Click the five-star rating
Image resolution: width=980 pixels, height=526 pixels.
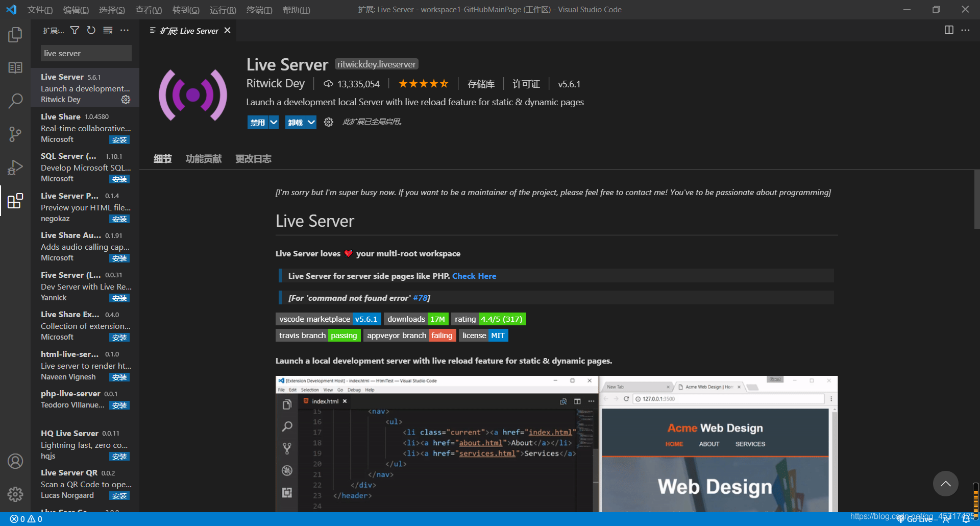pyautogui.click(x=423, y=84)
